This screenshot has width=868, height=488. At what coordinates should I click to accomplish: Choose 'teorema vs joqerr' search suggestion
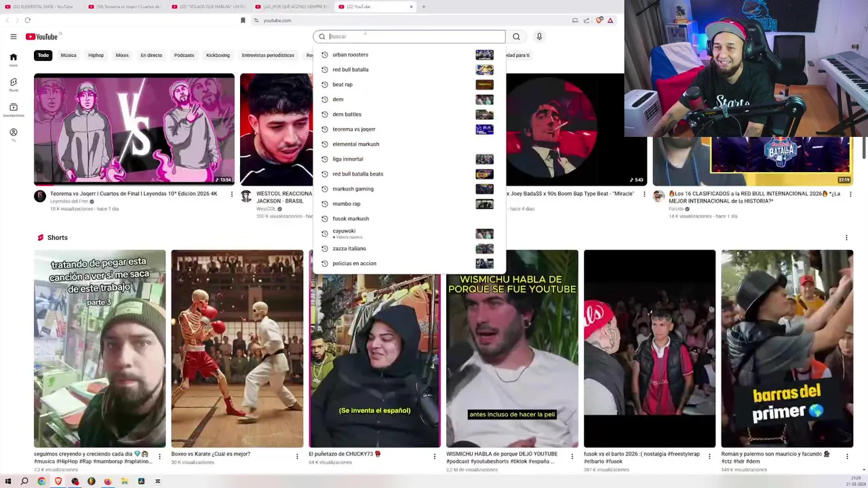(408, 129)
